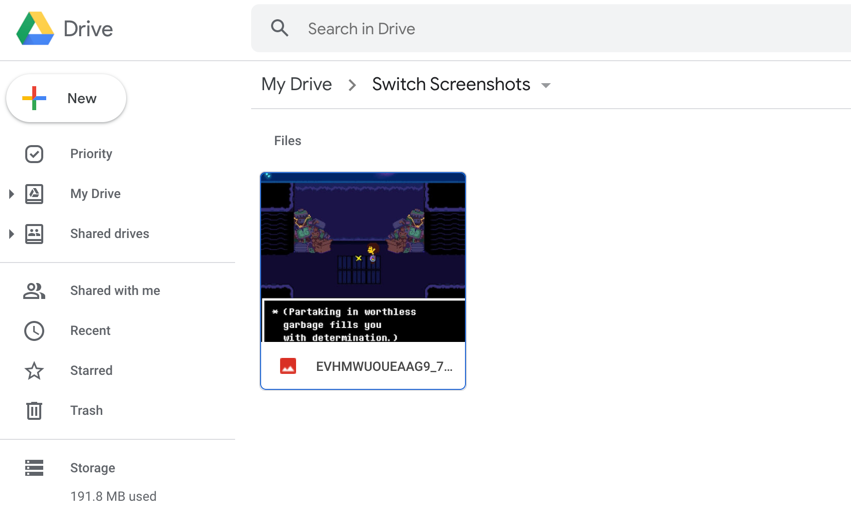The image size is (851, 530).
Task: Open the Priority section
Action: click(x=91, y=154)
